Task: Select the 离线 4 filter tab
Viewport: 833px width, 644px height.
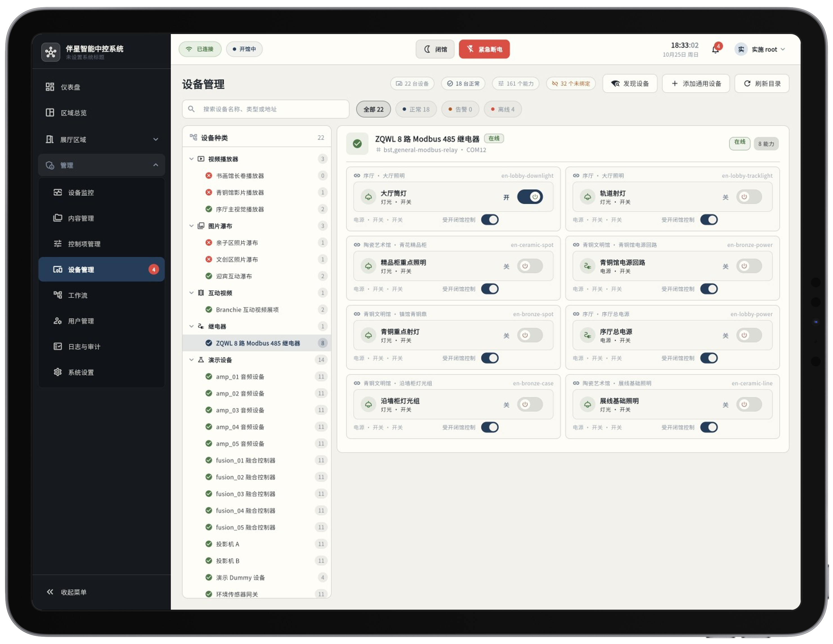Action: pos(503,109)
